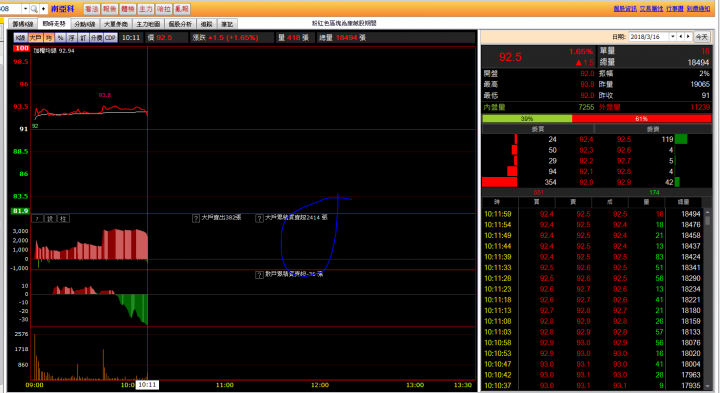Screen dimensions: 720x393
Task: Click ask price 92.9 in order book
Action: (x=624, y=182)
